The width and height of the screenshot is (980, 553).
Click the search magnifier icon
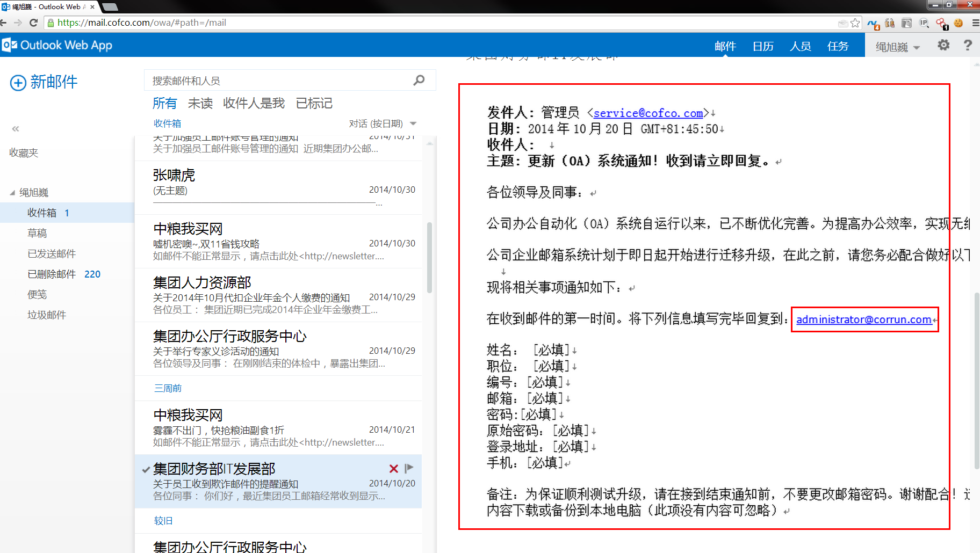coord(419,81)
